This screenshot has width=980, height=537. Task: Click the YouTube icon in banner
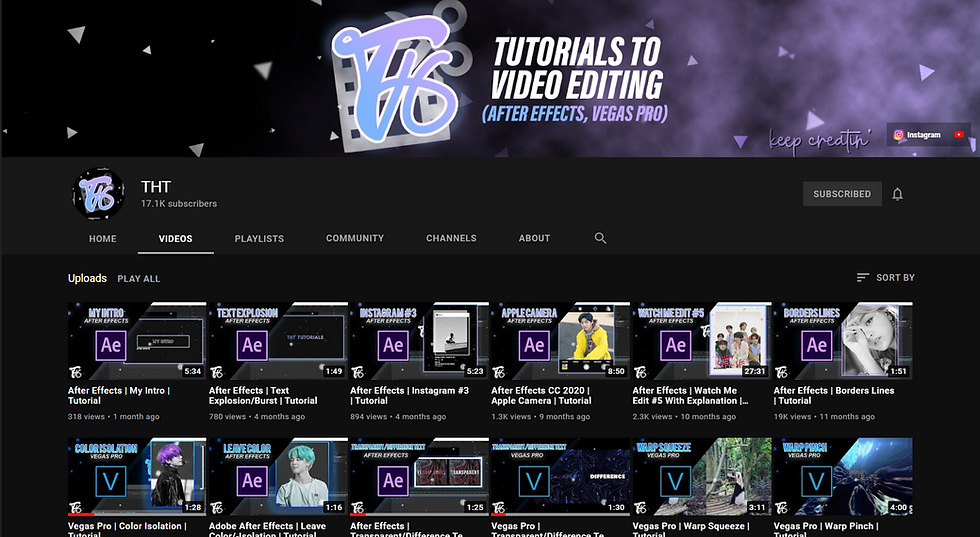pos(959,134)
